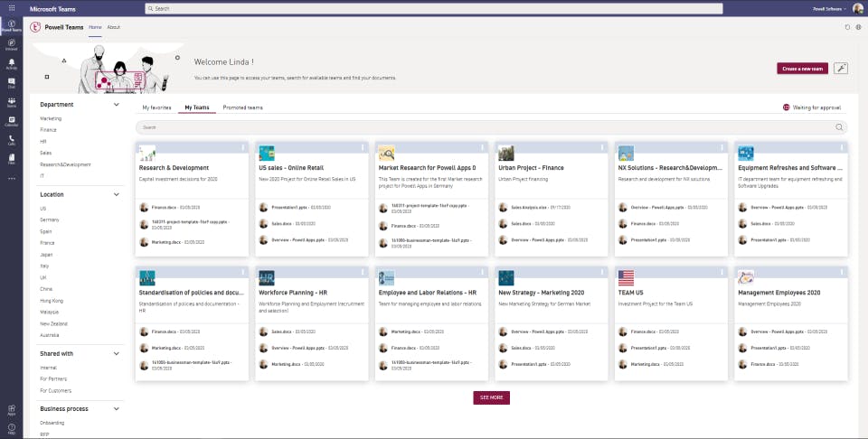Filter by Marketing department
Image resolution: width=868 pixels, height=439 pixels.
pos(51,118)
